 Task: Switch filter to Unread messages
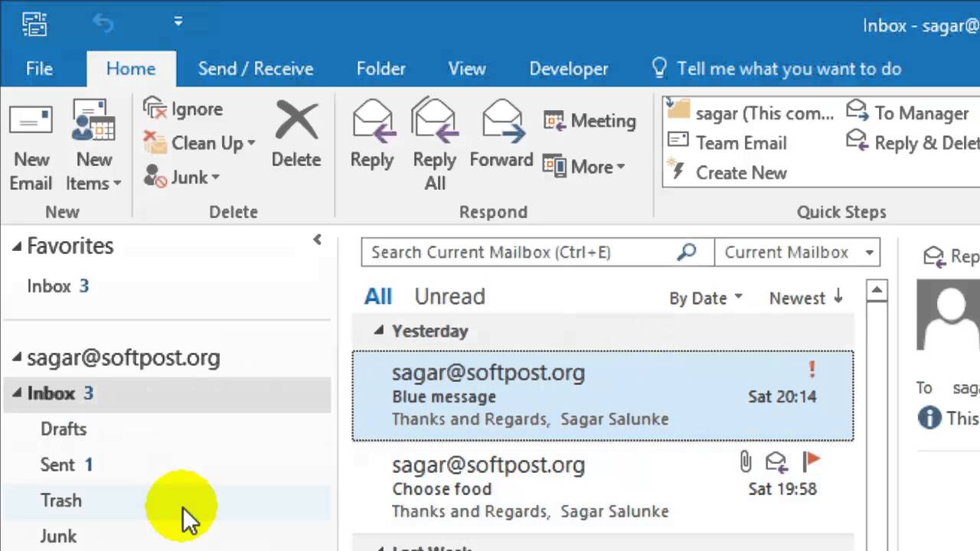pyautogui.click(x=449, y=297)
